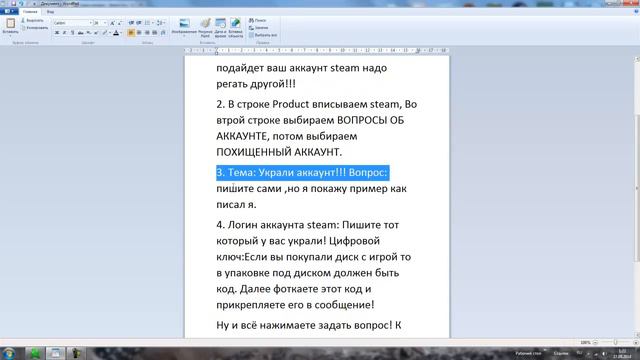The width and height of the screenshot is (640, 360).
Task: Click the WordPad window button on taskbar
Action: 55,353
